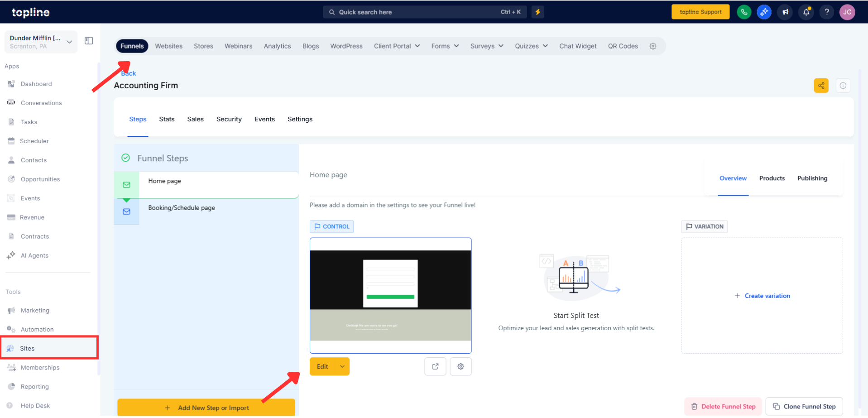The height and width of the screenshot is (418, 868).
Task: Click the Back link
Action: pos(129,73)
